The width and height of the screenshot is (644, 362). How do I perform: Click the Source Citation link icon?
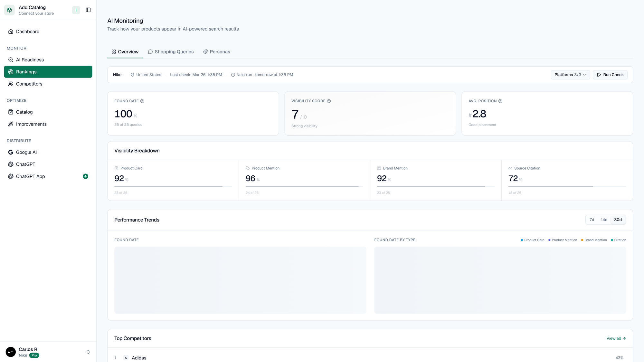[510, 168]
